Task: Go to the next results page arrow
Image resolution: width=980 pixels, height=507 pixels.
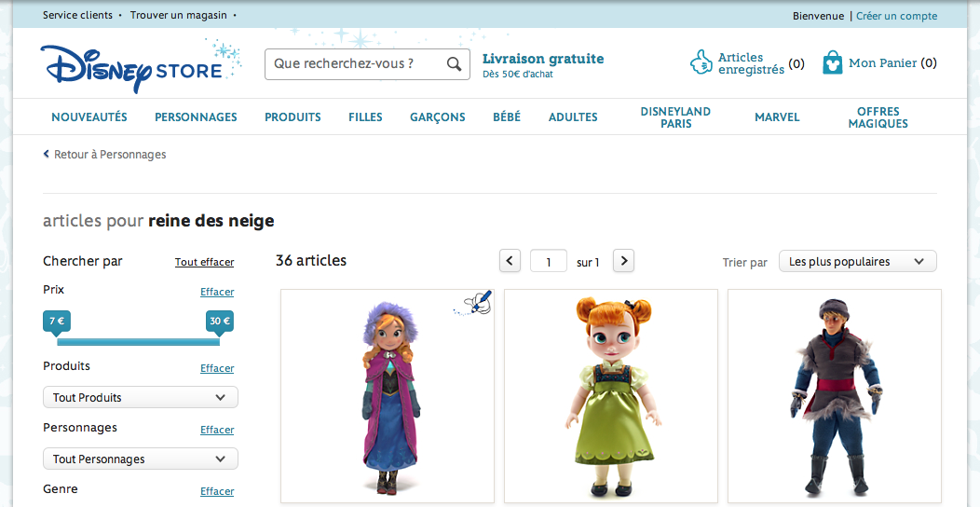Action: pyautogui.click(x=623, y=261)
